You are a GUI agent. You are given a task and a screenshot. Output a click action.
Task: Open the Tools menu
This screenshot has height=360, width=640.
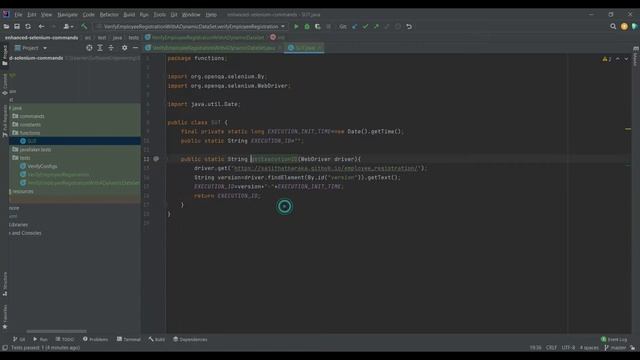click(x=160, y=15)
